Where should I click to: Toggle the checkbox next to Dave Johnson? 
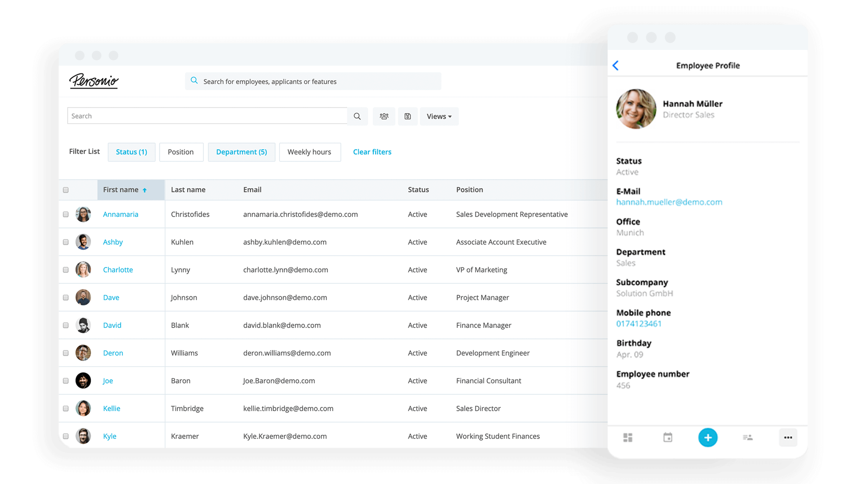[x=66, y=297]
